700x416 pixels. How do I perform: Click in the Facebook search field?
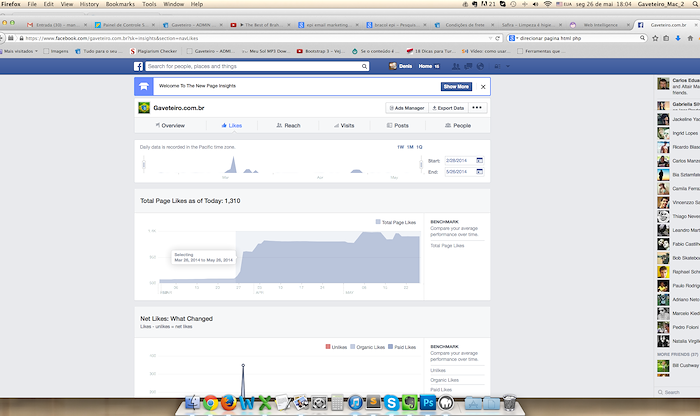pos(254,66)
